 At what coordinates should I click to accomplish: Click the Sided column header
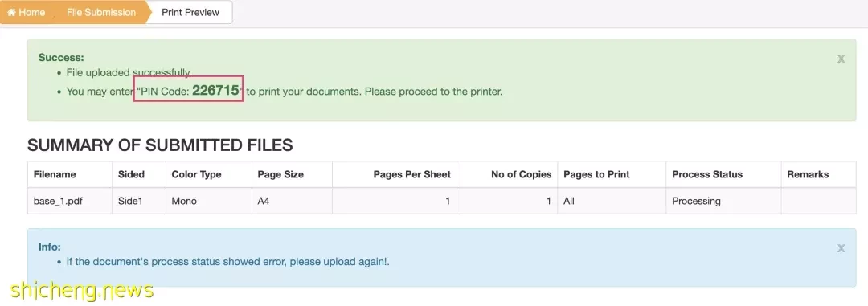pyautogui.click(x=131, y=174)
